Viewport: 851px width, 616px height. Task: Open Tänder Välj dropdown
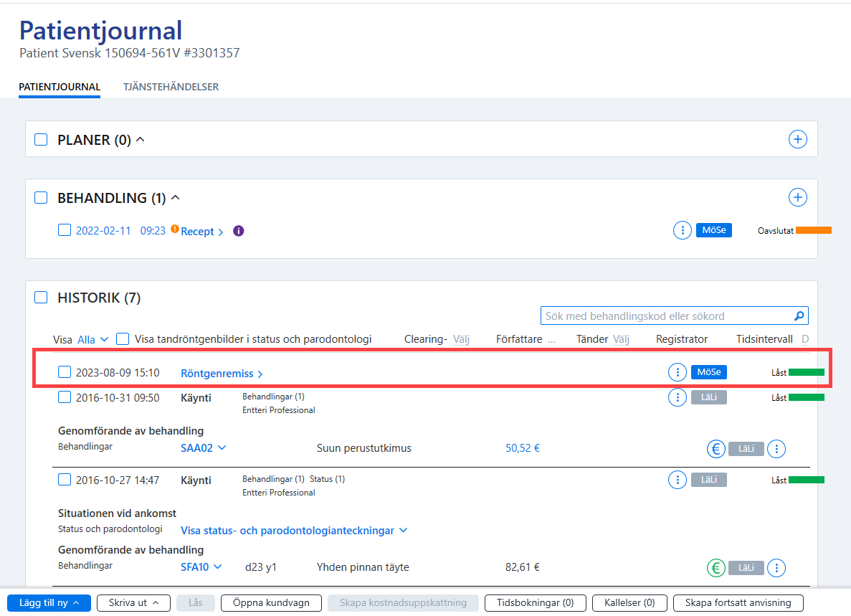tap(621, 339)
